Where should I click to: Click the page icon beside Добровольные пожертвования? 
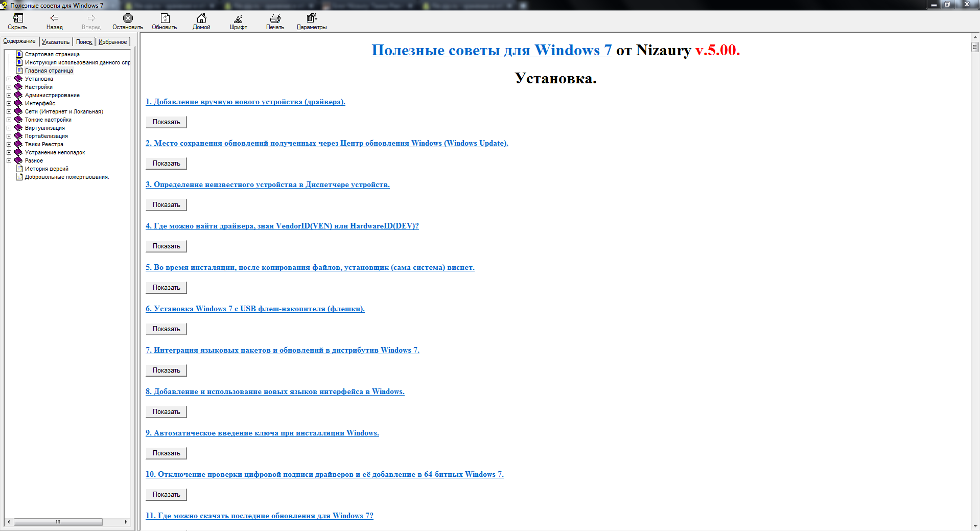19,177
